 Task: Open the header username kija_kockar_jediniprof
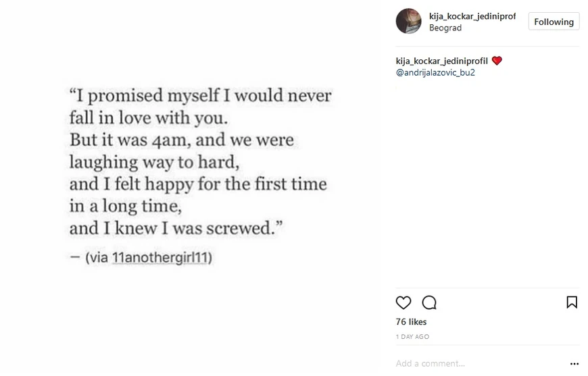472,16
